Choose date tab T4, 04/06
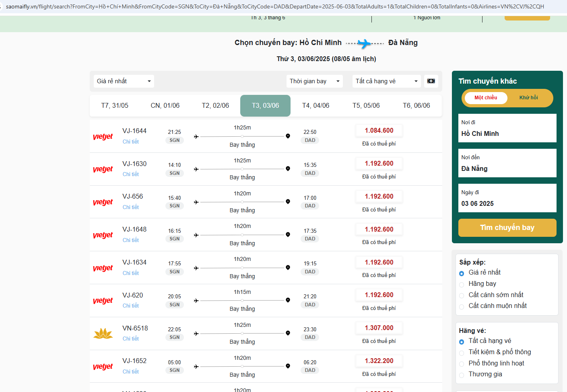Image resolution: width=567 pixels, height=392 pixels. pos(315,106)
